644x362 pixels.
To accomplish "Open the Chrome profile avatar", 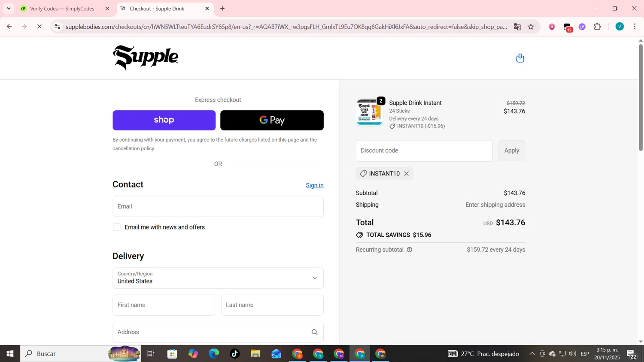I will click(x=619, y=27).
